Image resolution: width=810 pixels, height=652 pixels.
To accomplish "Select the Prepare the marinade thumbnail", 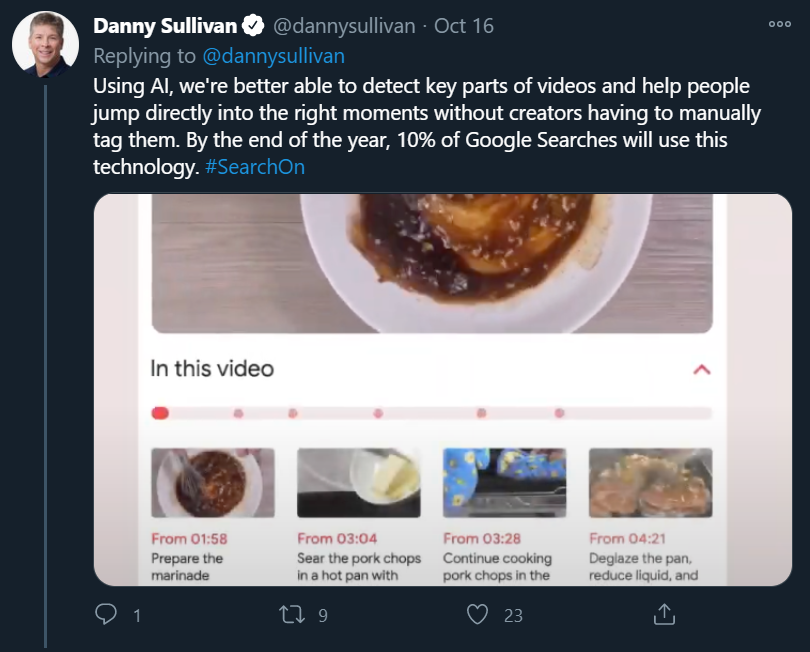I will 212,483.
